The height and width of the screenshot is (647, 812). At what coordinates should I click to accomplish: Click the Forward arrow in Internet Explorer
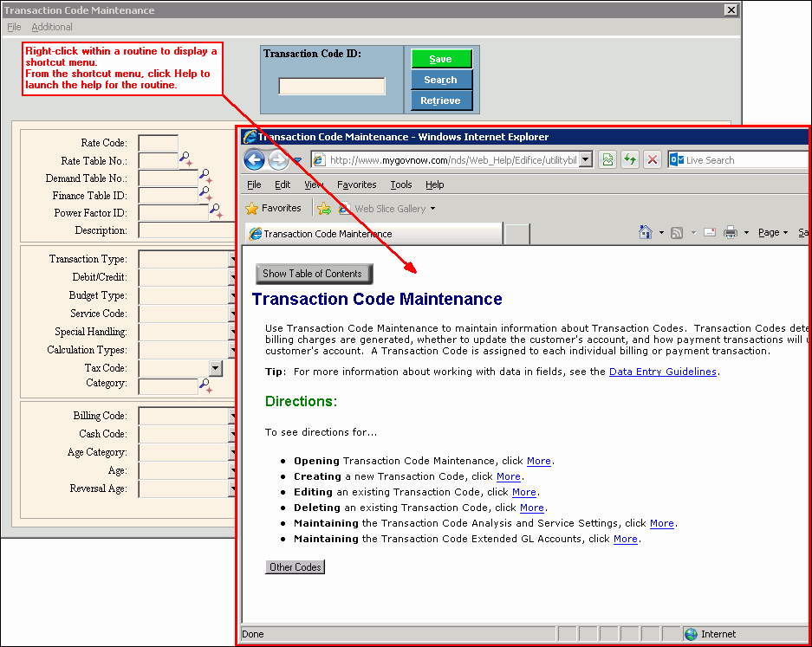point(278,160)
